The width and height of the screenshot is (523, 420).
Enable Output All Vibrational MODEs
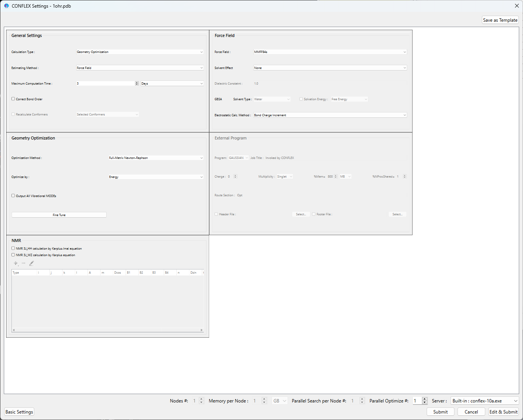(13, 196)
